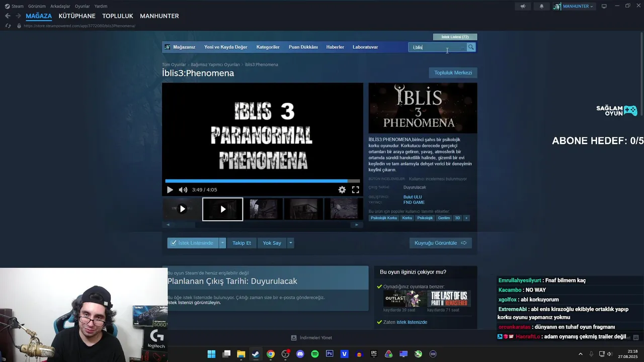Open the announcements megaphone icon

coord(523,6)
